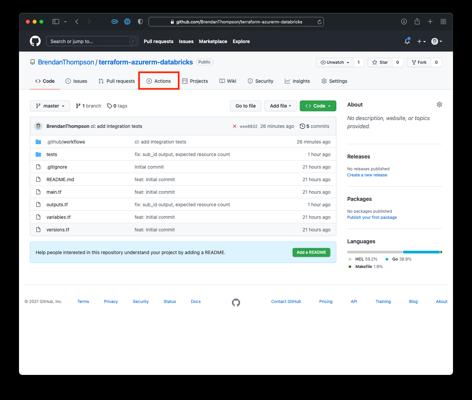
Task: Star this repository
Action: point(380,62)
